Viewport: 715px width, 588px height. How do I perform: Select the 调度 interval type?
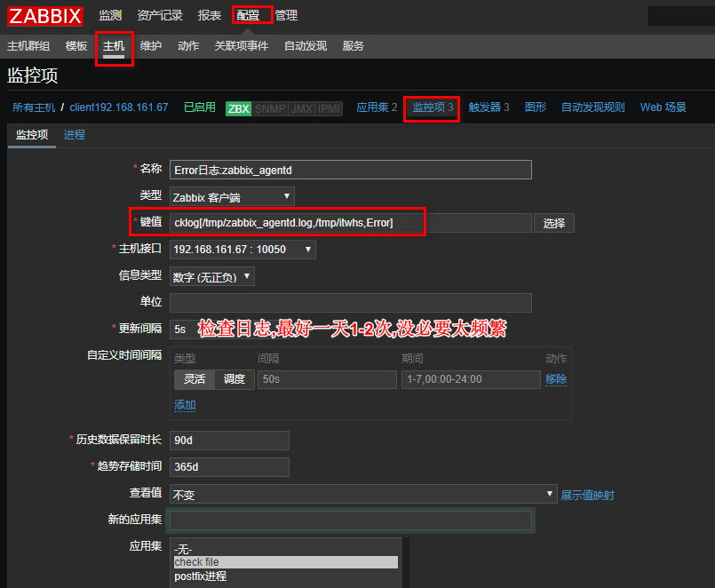234,379
